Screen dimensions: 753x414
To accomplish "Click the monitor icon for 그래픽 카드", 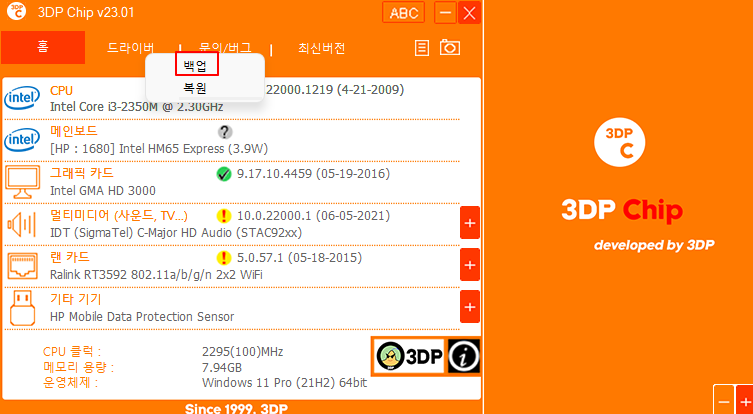I will [23, 182].
